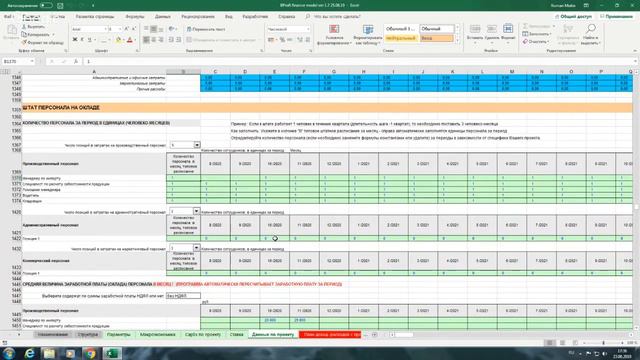Open the font size dropdown
This screenshot has width=640, height=360.
click(119, 29)
